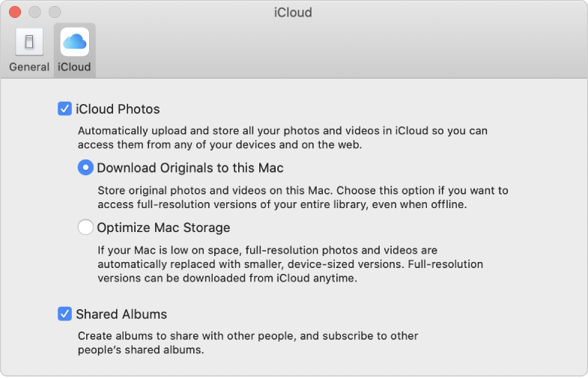The width and height of the screenshot is (588, 378).
Task: Uncheck the iCloud Photos checkbox
Action: (x=64, y=109)
